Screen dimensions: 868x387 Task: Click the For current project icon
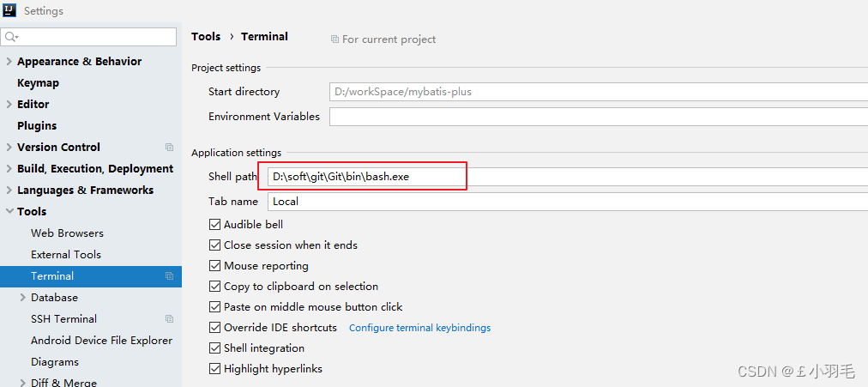[335, 39]
